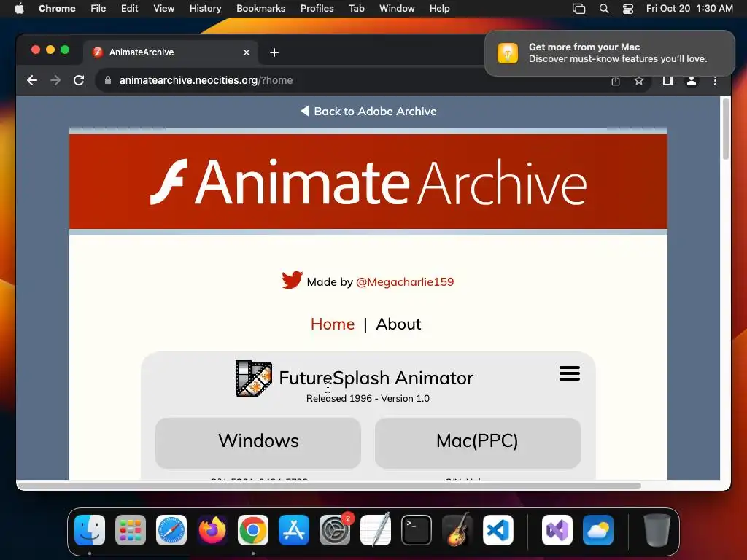747x560 pixels.
Task: Open the Edit menu
Action: point(130,8)
